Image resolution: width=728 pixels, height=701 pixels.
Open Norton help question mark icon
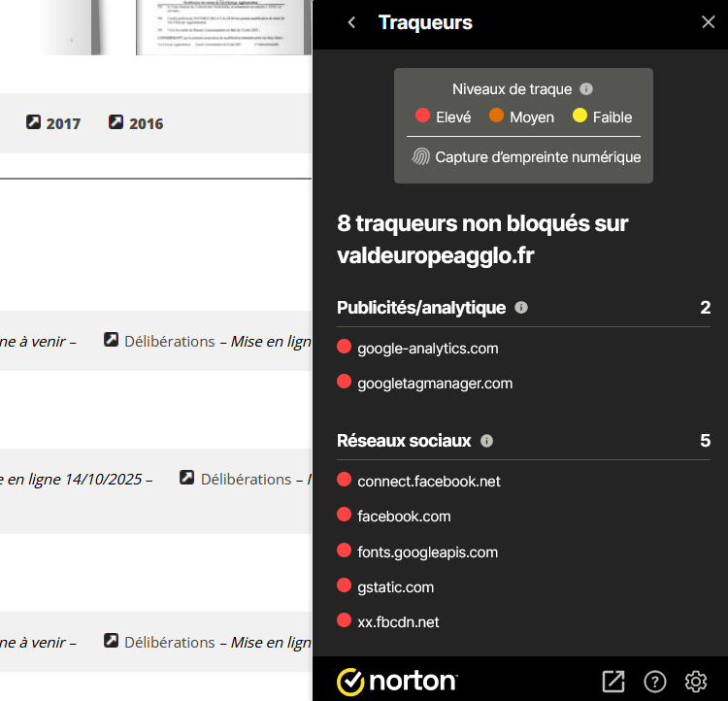pos(655,681)
